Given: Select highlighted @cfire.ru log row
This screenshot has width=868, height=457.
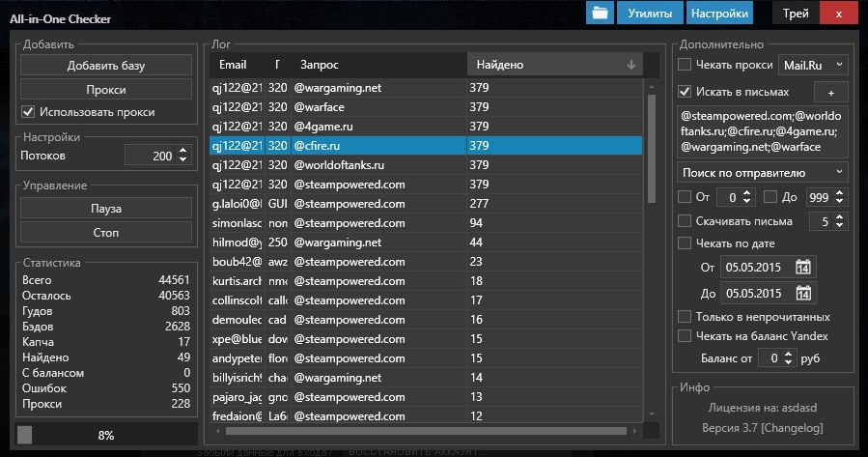Looking at the screenshot, I should pos(426,146).
